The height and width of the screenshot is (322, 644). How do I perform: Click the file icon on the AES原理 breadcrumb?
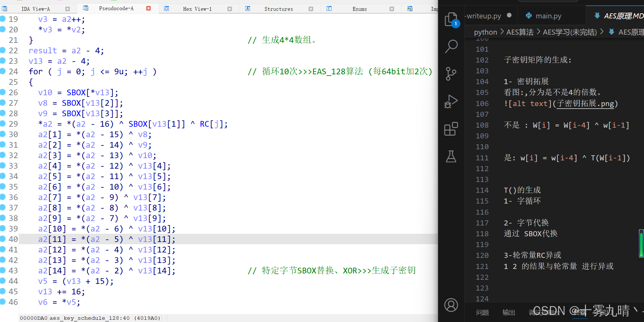pyautogui.click(x=611, y=32)
